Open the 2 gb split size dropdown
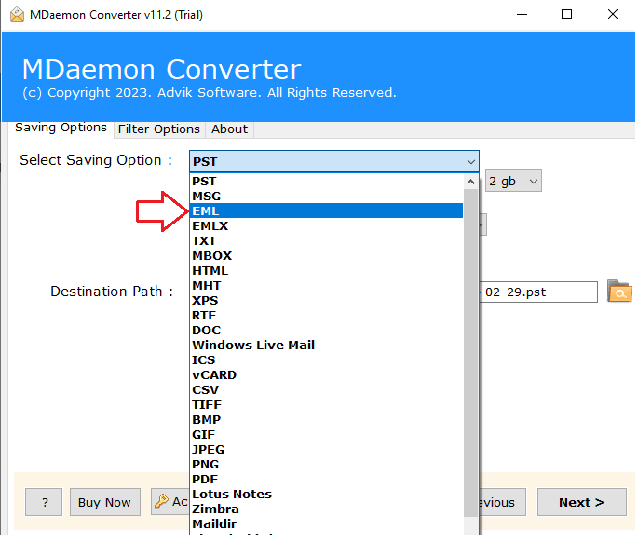 (513, 181)
